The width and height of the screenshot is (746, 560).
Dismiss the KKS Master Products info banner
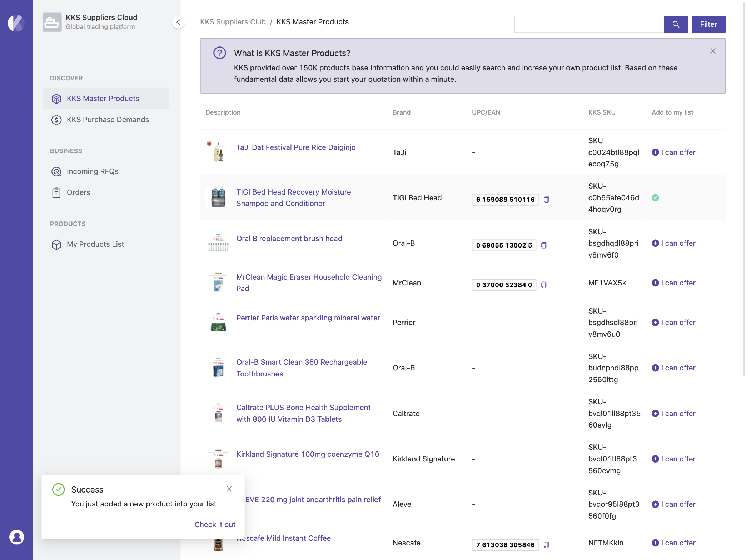pyautogui.click(x=713, y=51)
